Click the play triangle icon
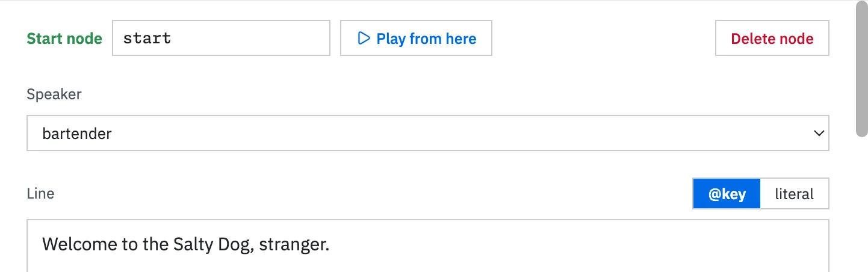 click(364, 39)
